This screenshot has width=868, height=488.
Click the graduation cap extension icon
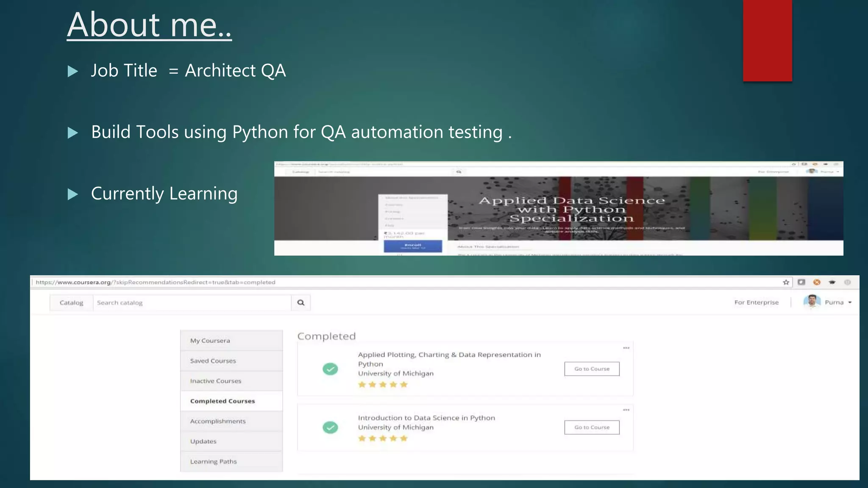click(832, 282)
